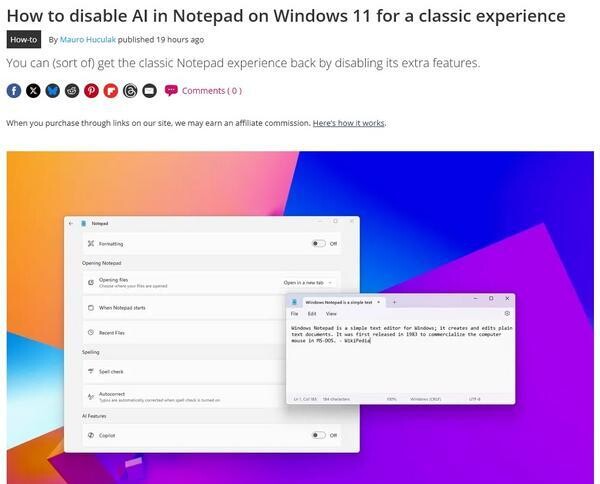Viewport: 600px width, 484px height.
Task: Click the UTF-8 encoding status entry
Action: click(474, 399)
